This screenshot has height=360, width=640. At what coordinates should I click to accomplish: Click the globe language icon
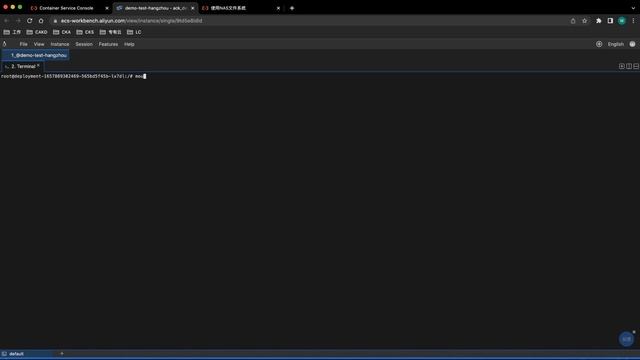tap(599, 44)
